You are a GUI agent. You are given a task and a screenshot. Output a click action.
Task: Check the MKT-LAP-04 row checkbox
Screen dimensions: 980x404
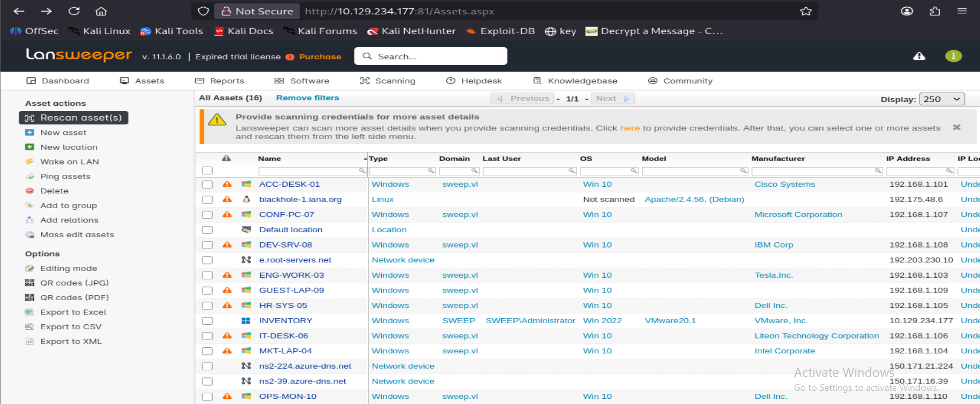tap(207, 351)
